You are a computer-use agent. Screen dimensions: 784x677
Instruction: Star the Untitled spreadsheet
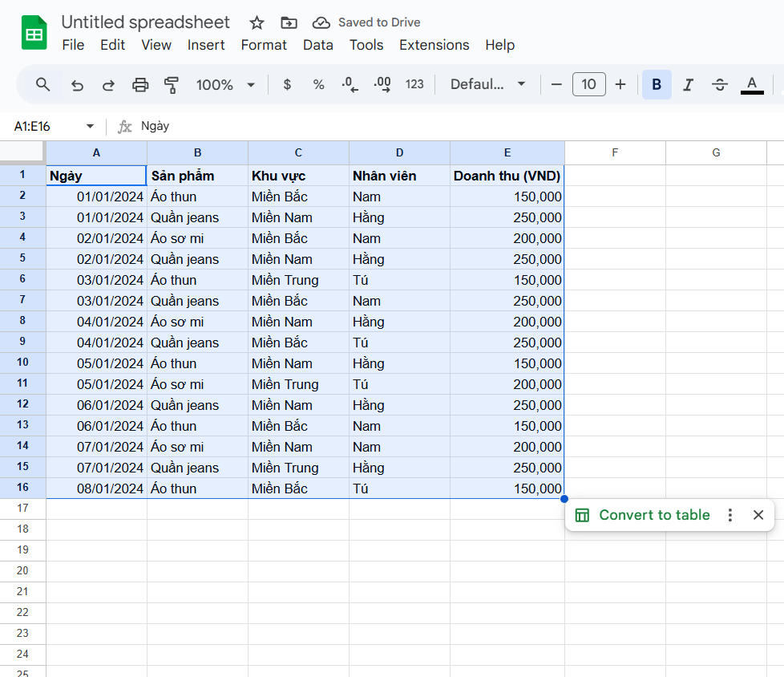257,22
